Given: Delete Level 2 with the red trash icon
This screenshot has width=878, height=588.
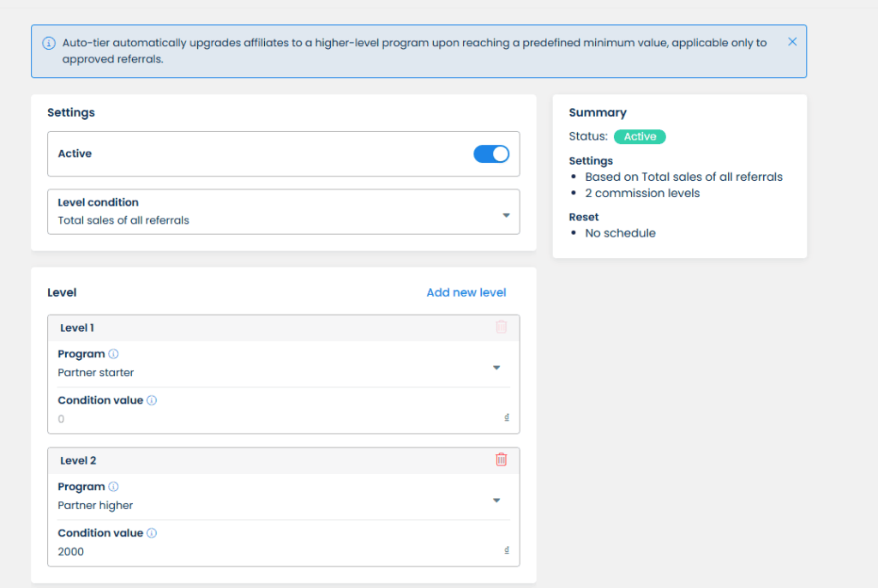Looking at the screenshot, I should (502, 460).
